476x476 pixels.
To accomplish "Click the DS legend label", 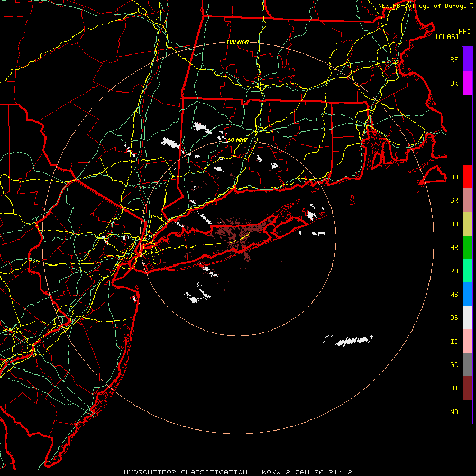I will coord(454,318).
